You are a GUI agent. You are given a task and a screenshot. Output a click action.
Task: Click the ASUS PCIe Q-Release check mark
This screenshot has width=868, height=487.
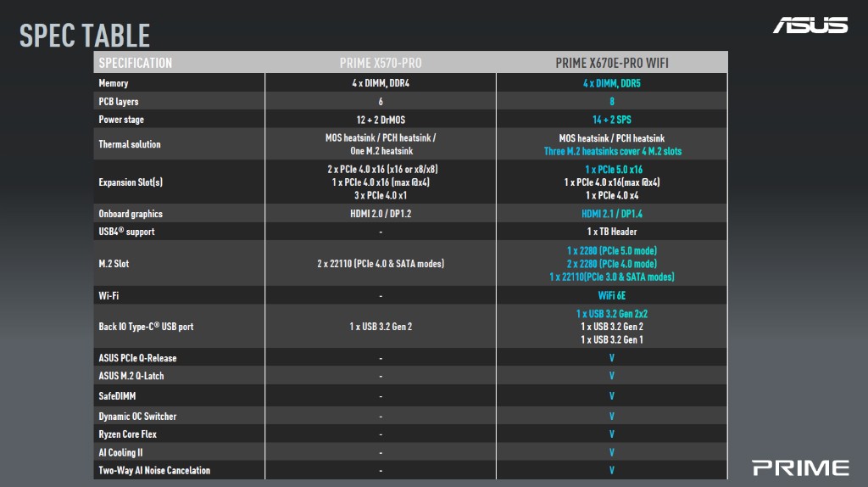click(611, 358)
